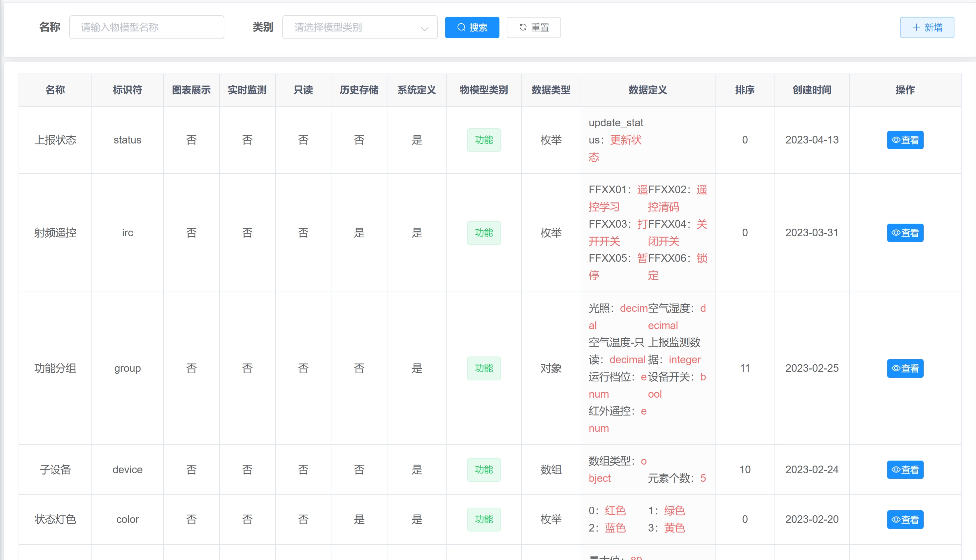Click the sort value 11

click(744, 368)
